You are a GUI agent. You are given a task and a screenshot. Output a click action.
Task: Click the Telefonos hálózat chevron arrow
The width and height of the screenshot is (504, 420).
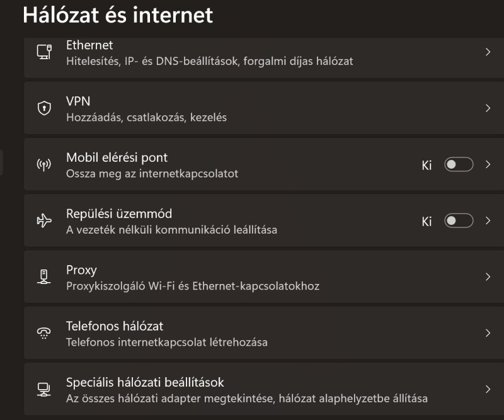[x=488, y=333]
